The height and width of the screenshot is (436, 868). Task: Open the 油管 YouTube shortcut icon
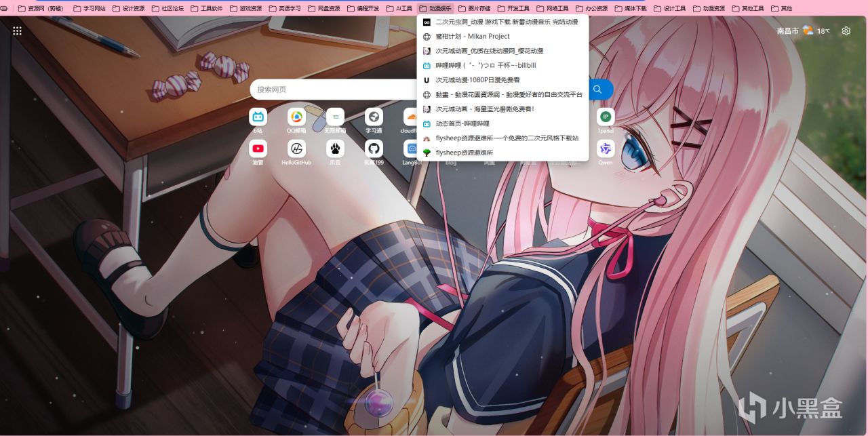tap(258, 148)
